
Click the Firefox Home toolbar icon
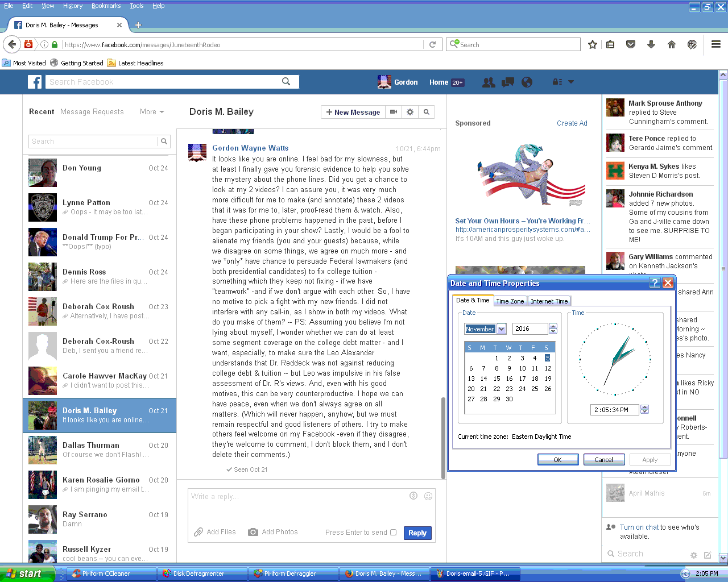[x=671, y=44]
